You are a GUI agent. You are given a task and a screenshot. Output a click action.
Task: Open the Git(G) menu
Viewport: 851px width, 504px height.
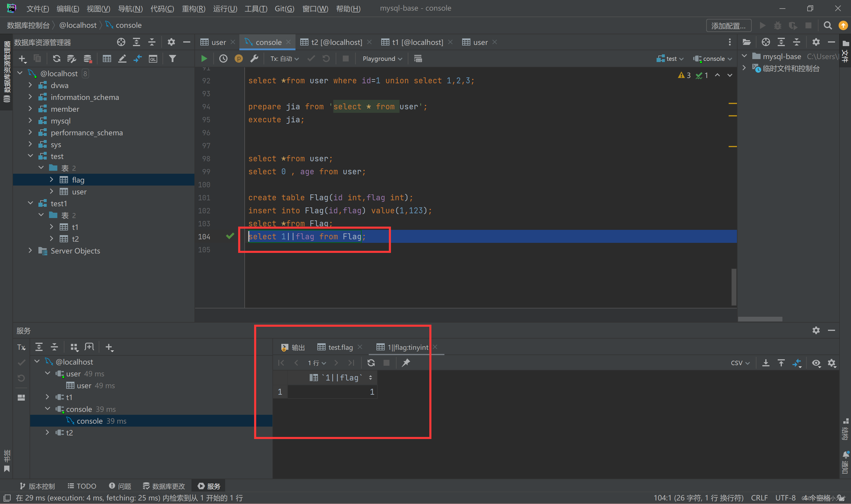pos(284,9)
